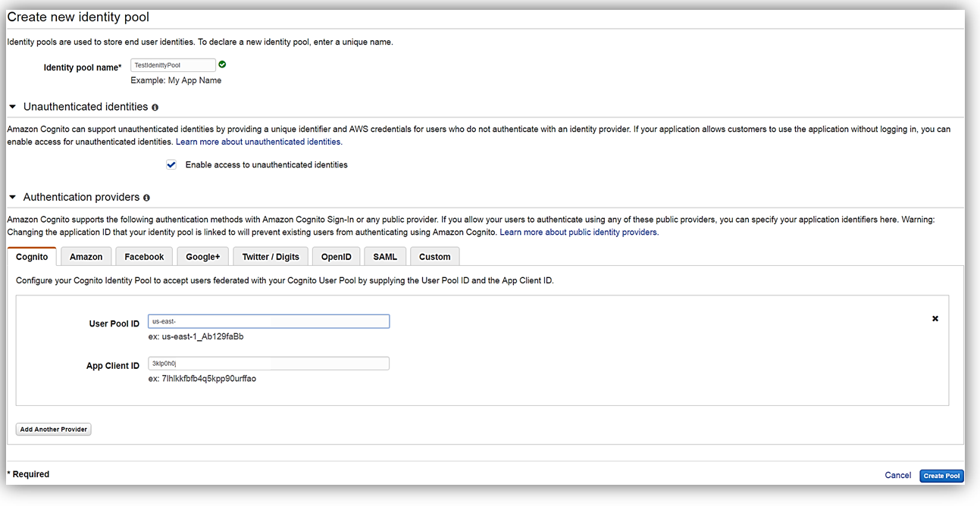
Task: Click the info icon beside Authentication providers
Action: 146,198
